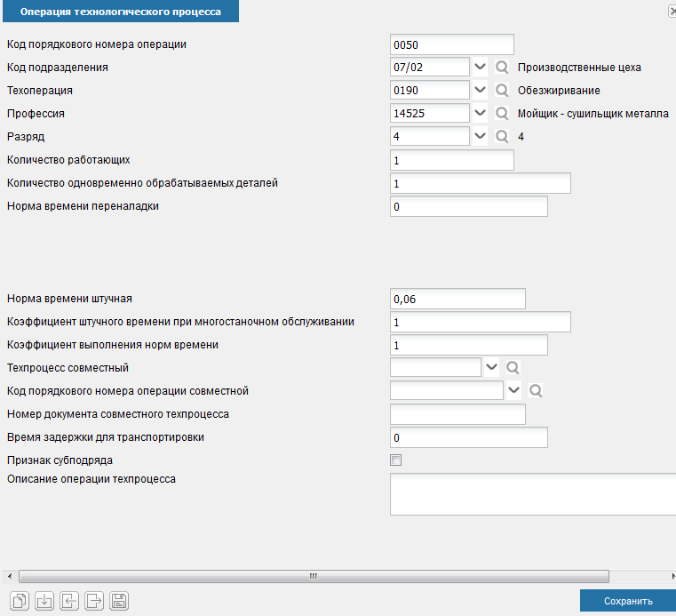This screenshot has height=616, width=676.
Task: Click the Разряд input field
Action: click(430, 136)
